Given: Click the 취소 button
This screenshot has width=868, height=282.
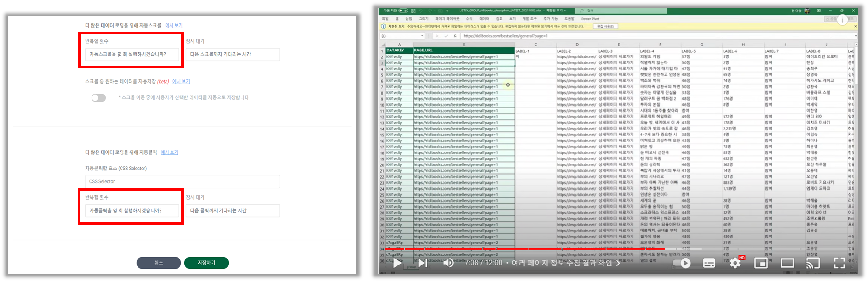Looking at the screenshot, I should [159, 263].
